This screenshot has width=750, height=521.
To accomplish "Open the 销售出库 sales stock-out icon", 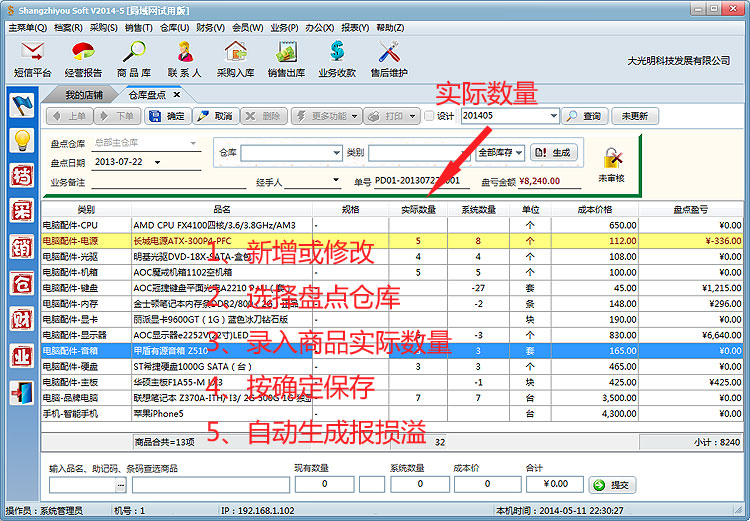I will (x=286, y=59).
